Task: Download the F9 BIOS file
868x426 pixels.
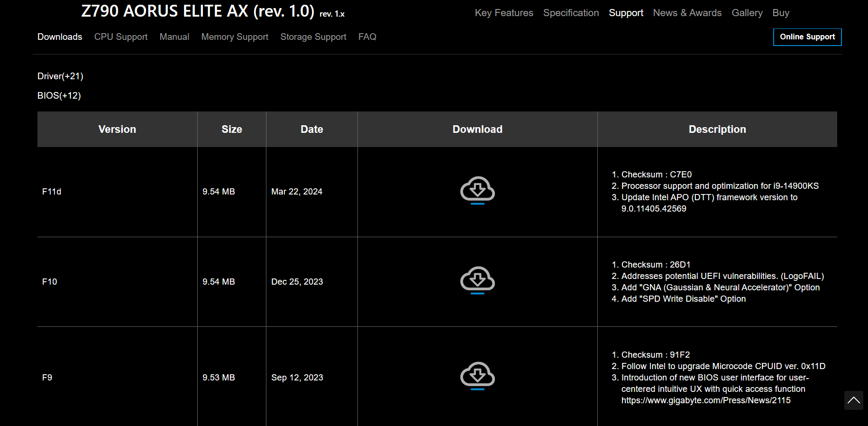Action: tap(477, 377)
